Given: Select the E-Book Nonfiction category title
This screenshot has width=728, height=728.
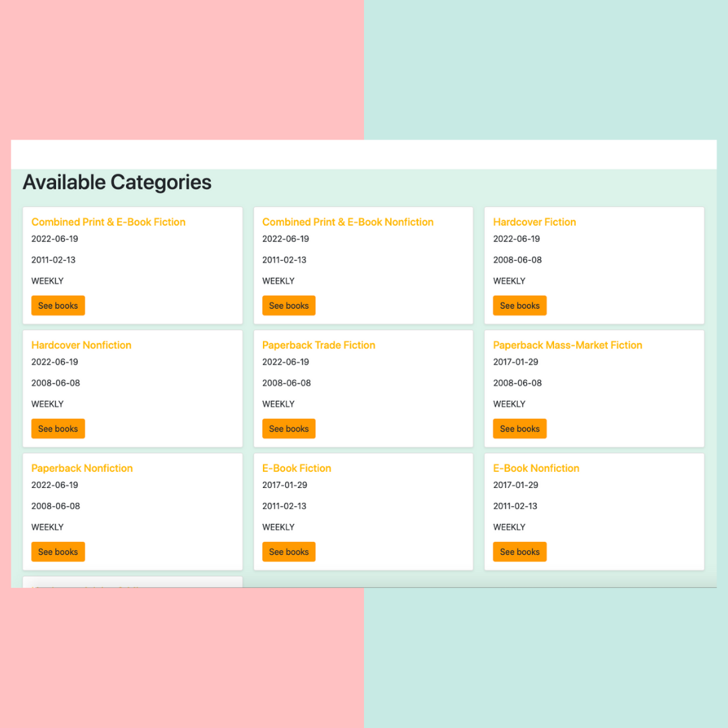Looking at the screenshot, I should tap(536, 468).
